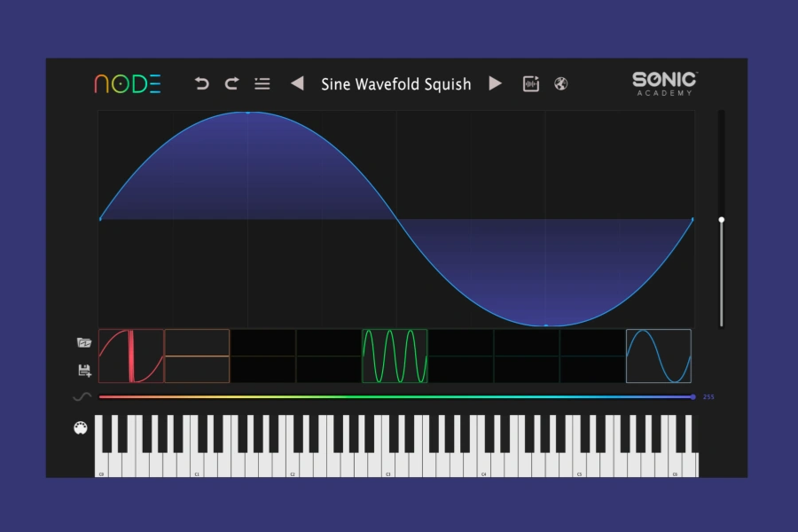798x532 pixels.
Task: Select the green multi-cycle sine frame thumbnail
Action: 395,356
